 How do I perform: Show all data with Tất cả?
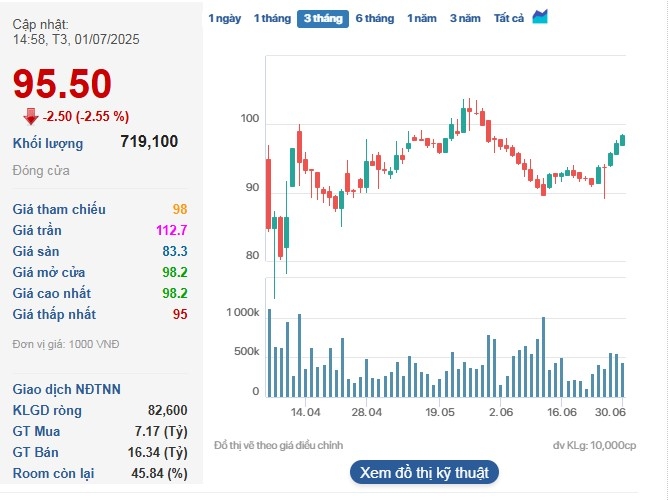click(509, 19)
